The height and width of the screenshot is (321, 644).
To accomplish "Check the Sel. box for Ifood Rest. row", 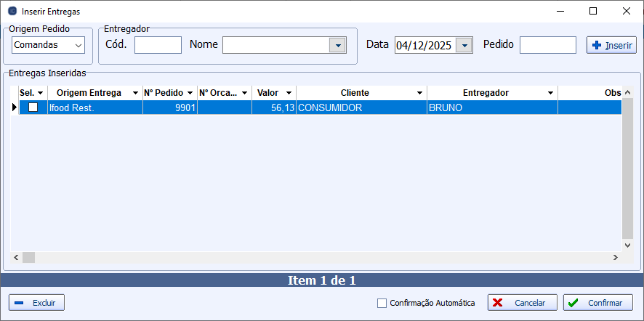I will click(33, 107).
